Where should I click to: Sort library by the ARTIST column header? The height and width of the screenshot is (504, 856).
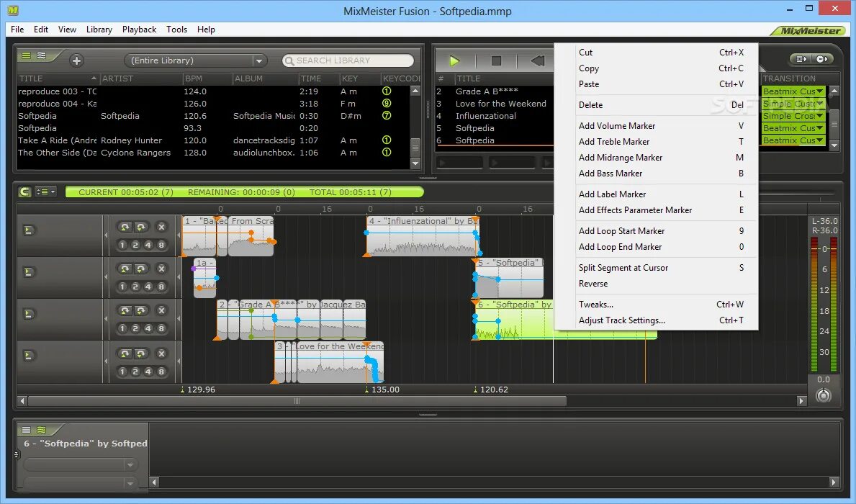141,78
